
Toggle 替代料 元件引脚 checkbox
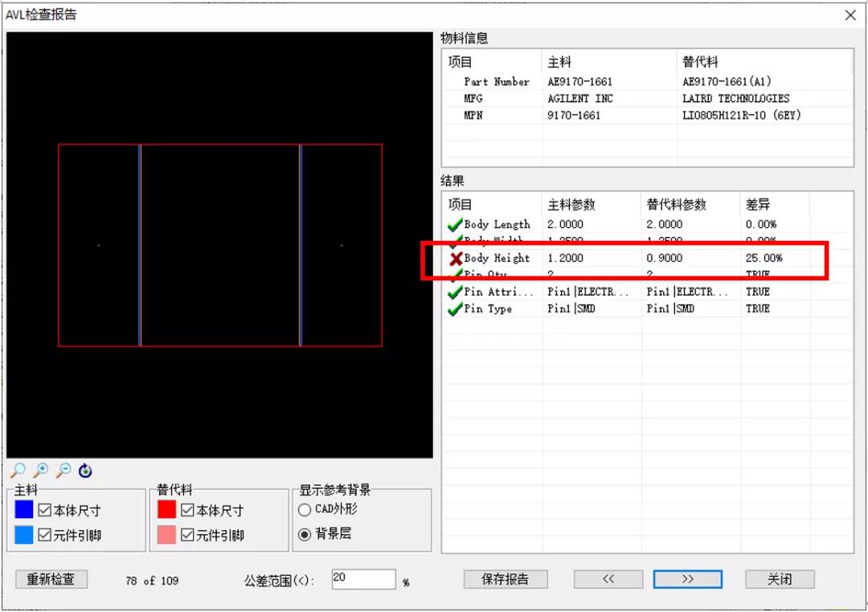pos(187,535)
